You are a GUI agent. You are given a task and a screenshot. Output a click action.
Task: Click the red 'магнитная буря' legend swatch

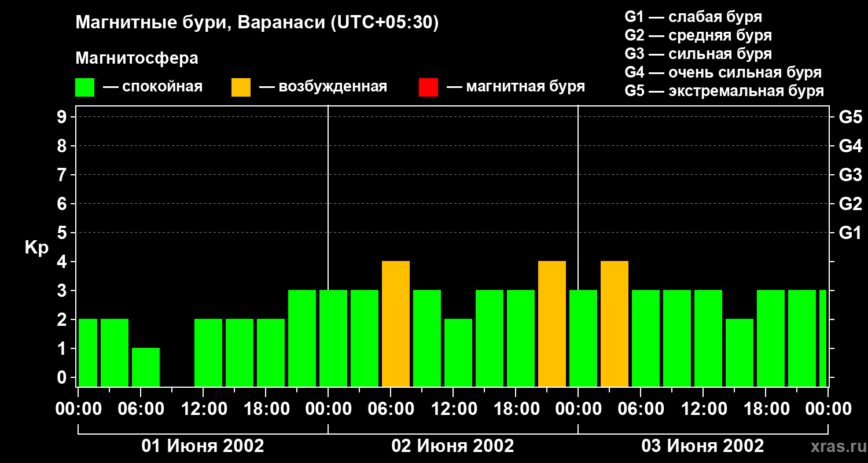coord(428,87)
